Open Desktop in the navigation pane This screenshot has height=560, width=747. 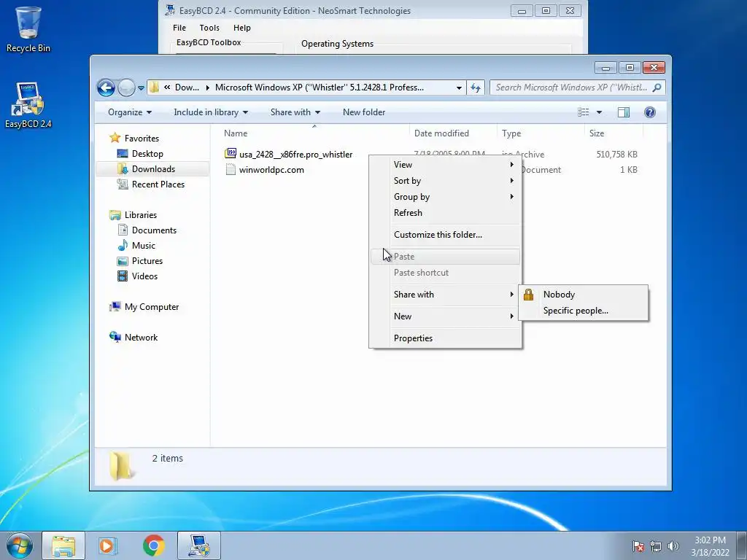pos(147,154)
